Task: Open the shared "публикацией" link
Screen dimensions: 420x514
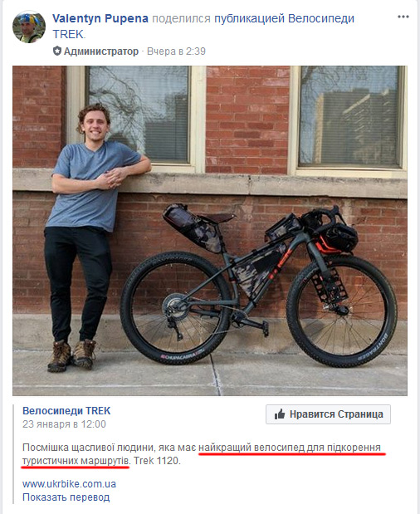Action: click(249, 18)
